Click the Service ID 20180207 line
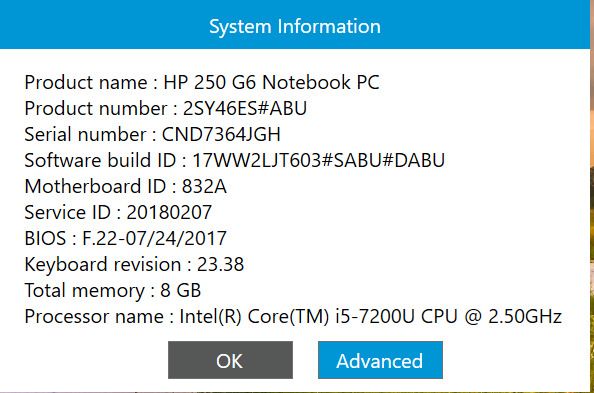The height and width of the screenshot is (393, 594). [x=118, y=212]
